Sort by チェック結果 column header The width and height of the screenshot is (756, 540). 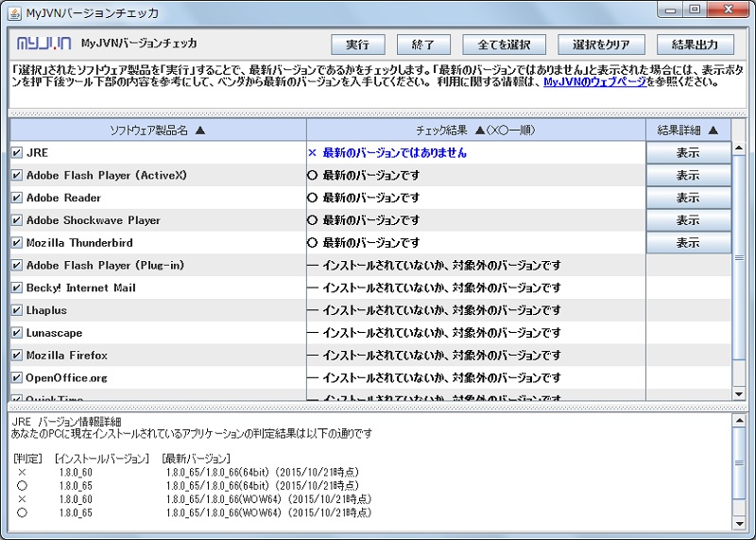pyautogui.click(x=476, y=131)
